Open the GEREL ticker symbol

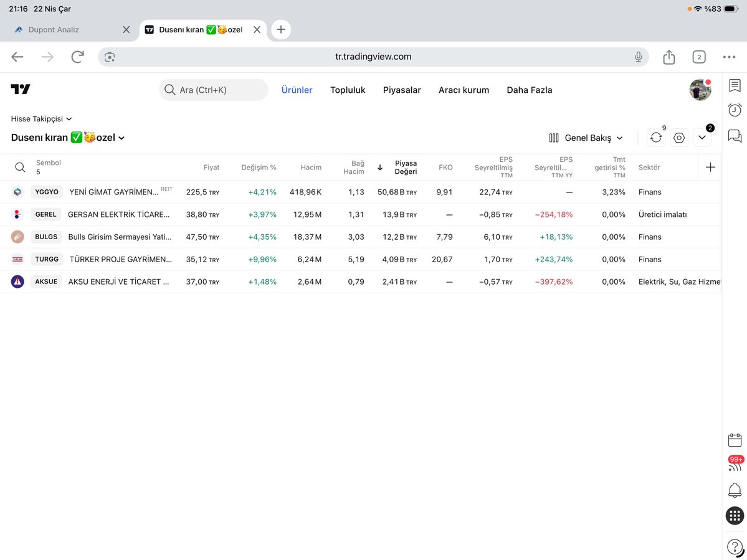point(45,214)
